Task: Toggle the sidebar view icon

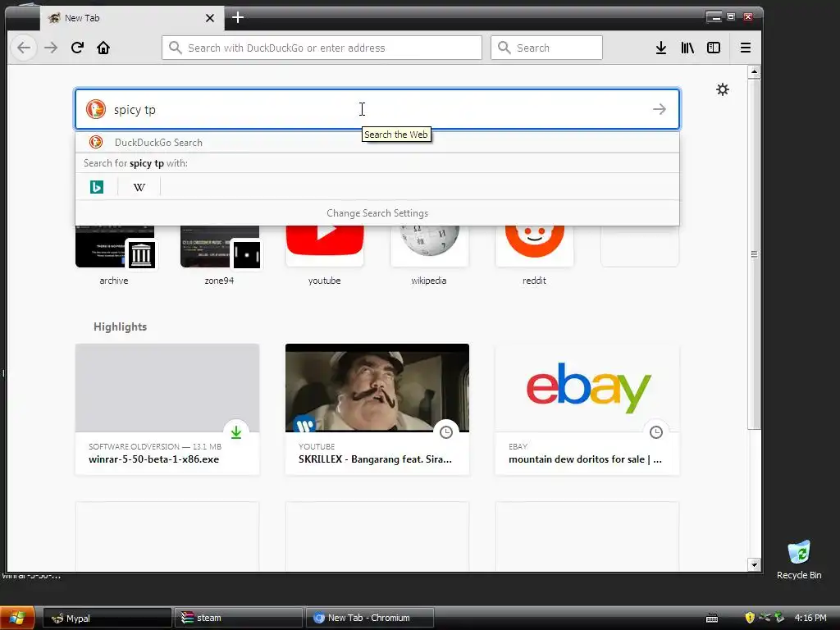Action: [x=714, y=48]
